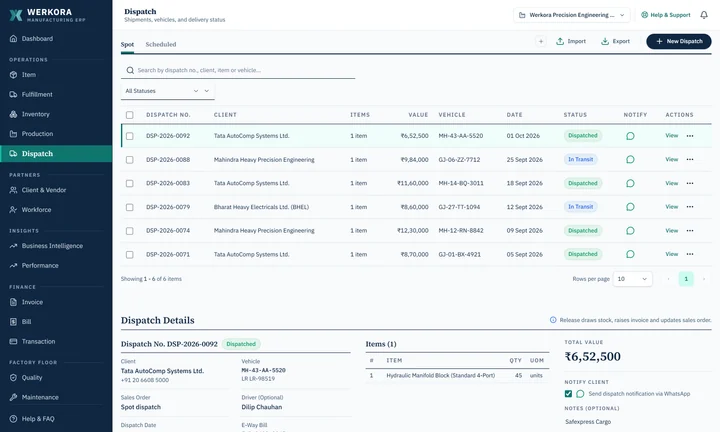The width and height of the screenshot is (720, 432).
Task: Open more actions menu for DSP-2026-0079
Action: pos(690,207)
